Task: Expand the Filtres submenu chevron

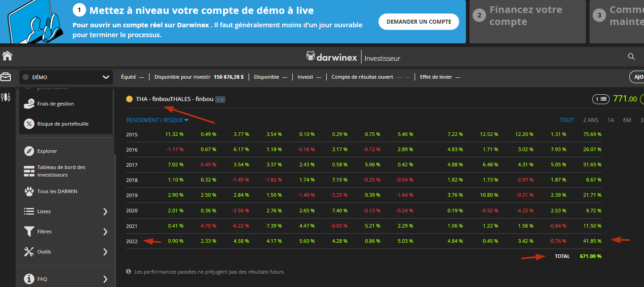Action: [x=105, y=232]
